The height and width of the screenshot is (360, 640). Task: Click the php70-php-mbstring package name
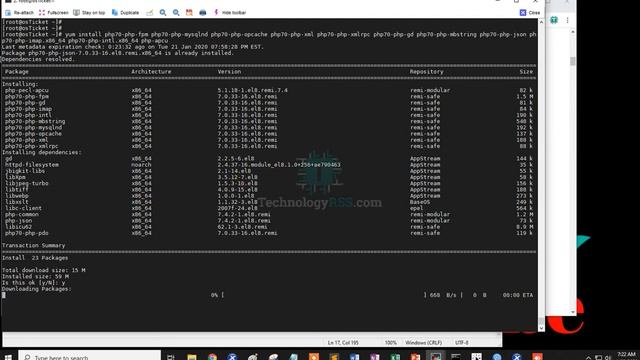pyautogui.click(x=35, y=121)
